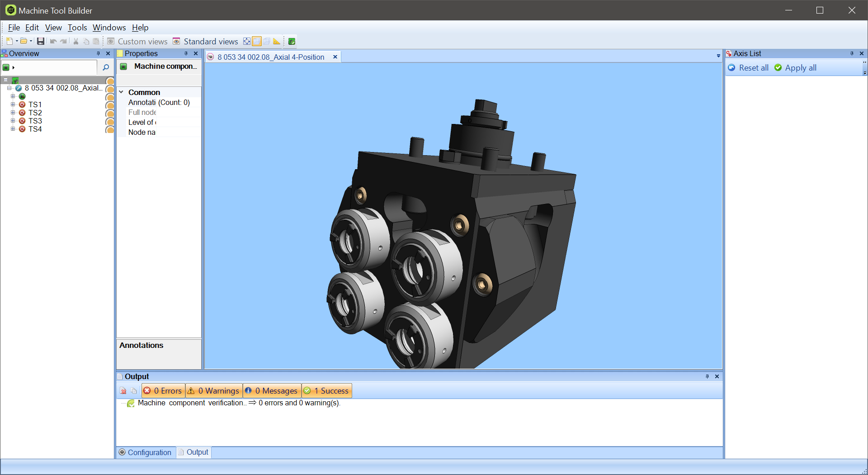Viewport: 868px width, 475px height.
Task: Click Reset all in Axis List
Action: pyautogui.click(x=748, y=68)
